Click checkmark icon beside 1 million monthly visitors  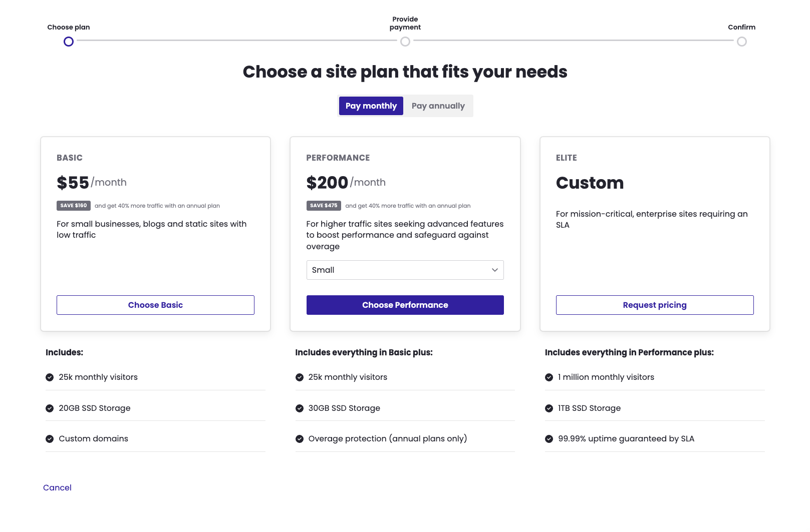549,377
